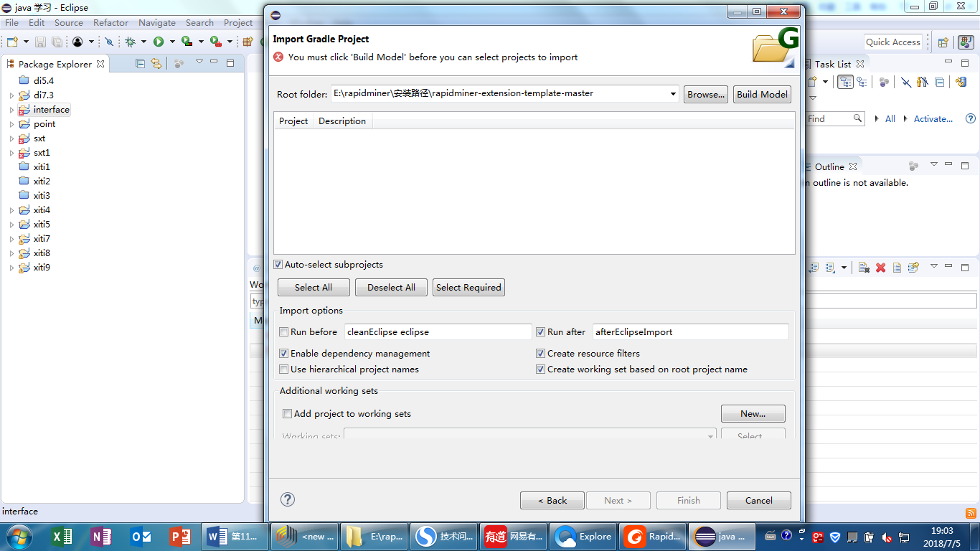Image resolution: width=980 pixels, height=551 pixels.
Task: Click Collapse All icon in Task List
Action: tap(940, 83)
